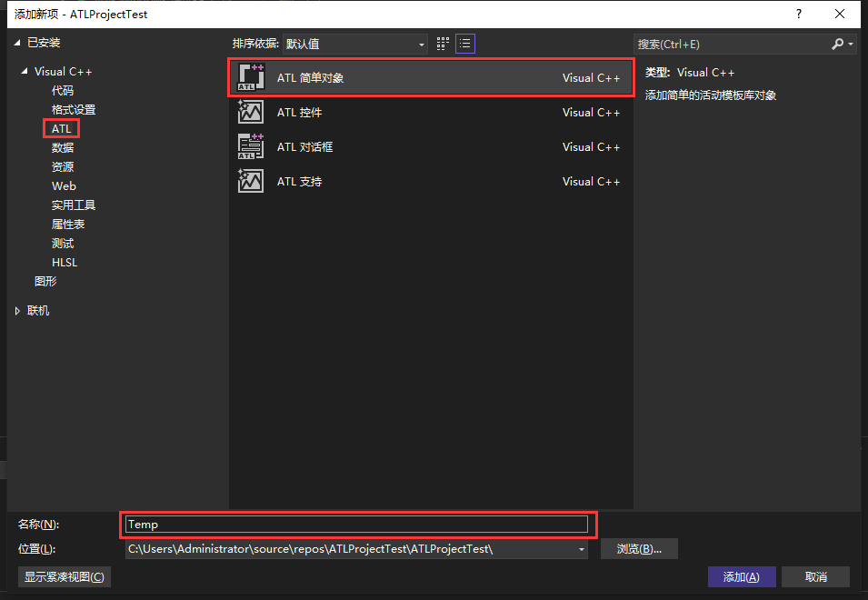Viewport: 868px width, 600px height.
Task: Collapse the 已安装 tree node
Action: point(17,43)
